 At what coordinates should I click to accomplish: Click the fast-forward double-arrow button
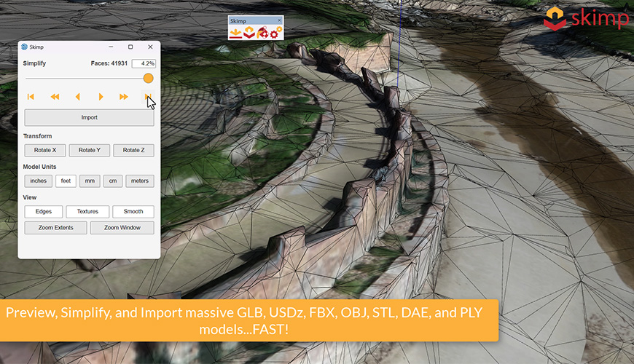[124, 97]
